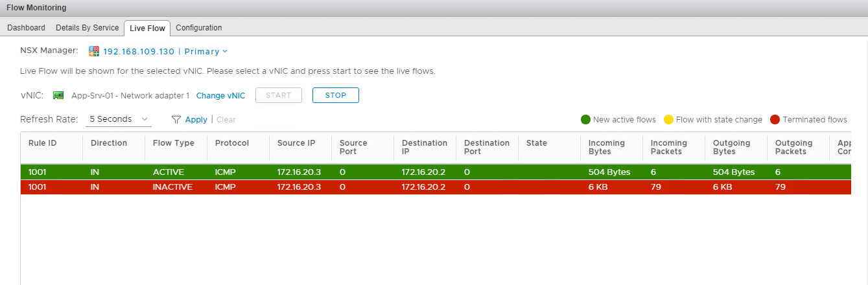Clear the flow filter
Screen dimensions: 868x285
(226, 120)
